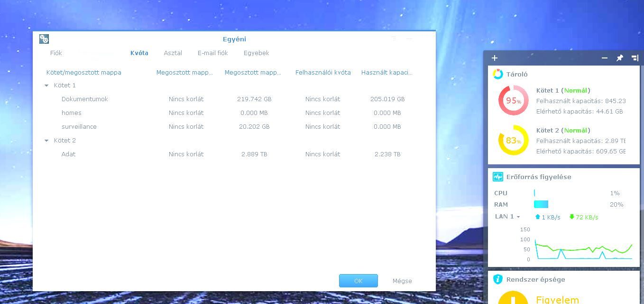Click the Rendszer épsége info icon
Viewport: 644px width, 304px height.
point(497,279)
